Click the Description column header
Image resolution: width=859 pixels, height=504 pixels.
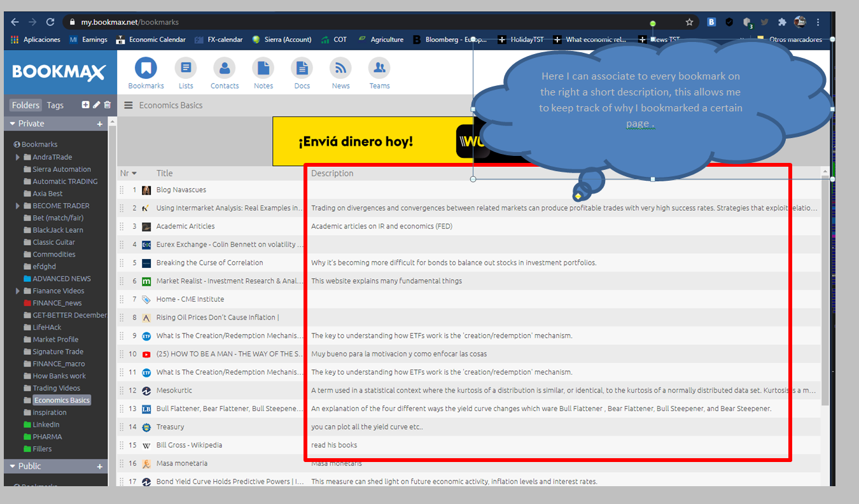pyautogui.click(x=332, y=173)
